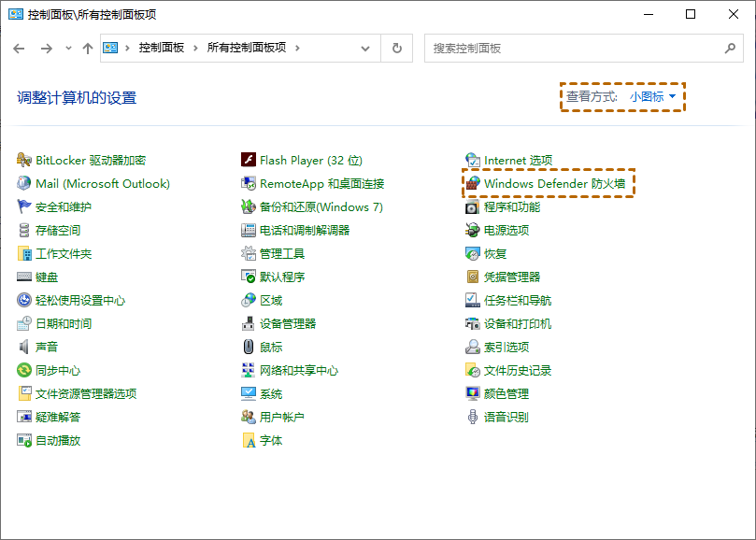Open the 安全和维护 flag icon

click(x=23, y=206)
